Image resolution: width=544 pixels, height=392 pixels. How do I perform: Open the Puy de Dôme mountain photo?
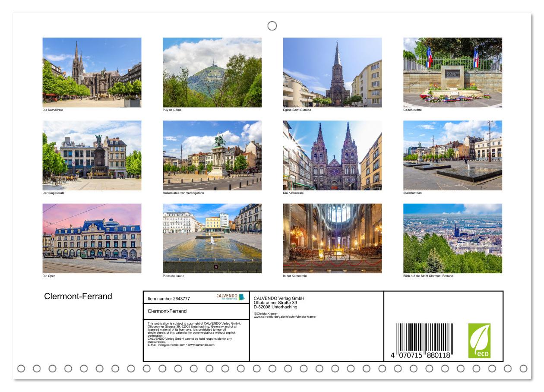[x=212, y=73]
